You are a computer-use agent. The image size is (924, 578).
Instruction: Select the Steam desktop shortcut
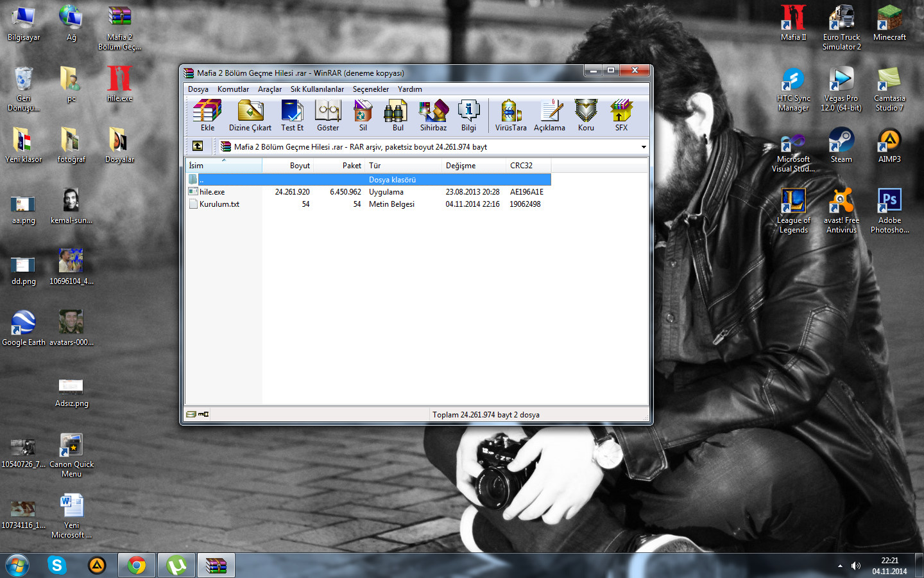(x=841, y=145)
